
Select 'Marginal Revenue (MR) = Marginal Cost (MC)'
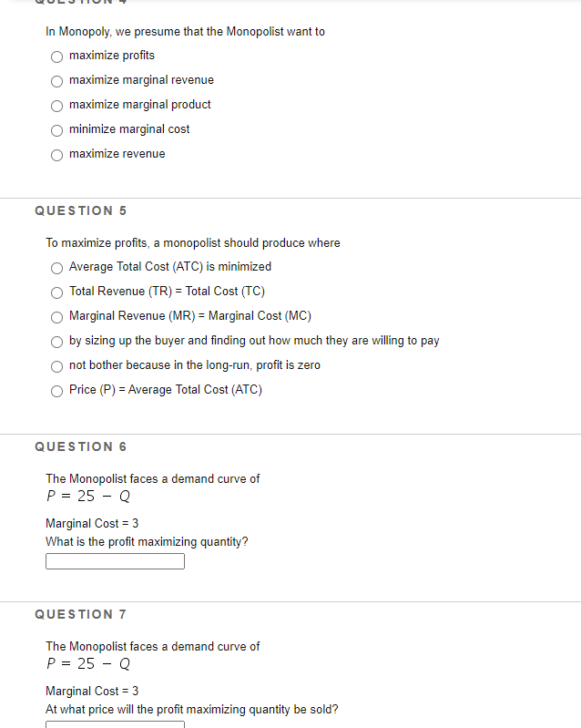click(x=56, y=317)
